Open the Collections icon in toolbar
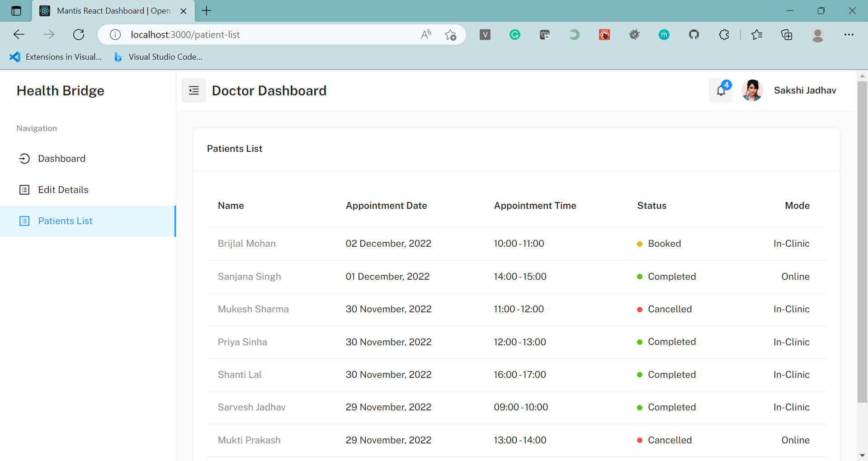 [787, 34]
